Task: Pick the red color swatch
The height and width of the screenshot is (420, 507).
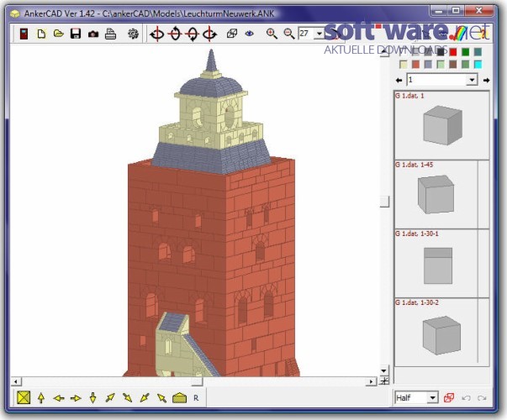Action: 453,52
